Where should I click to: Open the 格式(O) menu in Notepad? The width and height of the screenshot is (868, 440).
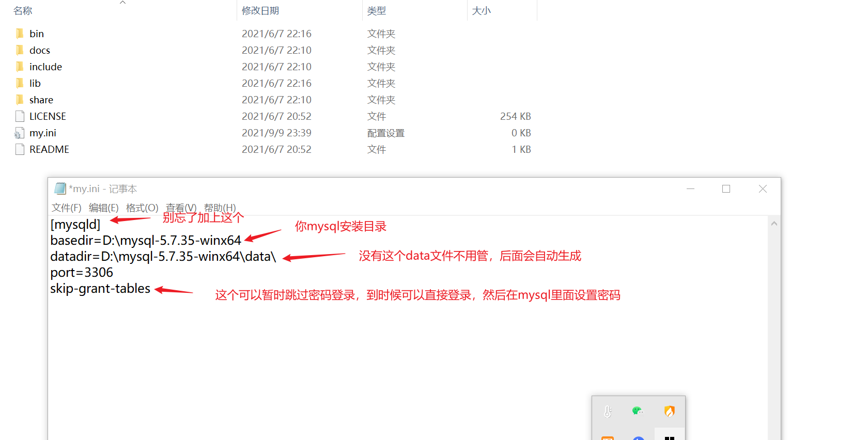pyautogui.click(x=142, y=208)
